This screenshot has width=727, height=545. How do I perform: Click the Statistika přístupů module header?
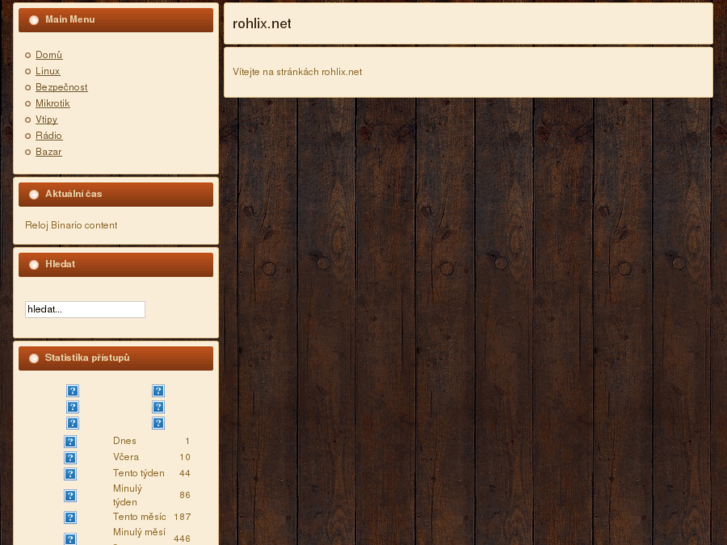[116, 358]
